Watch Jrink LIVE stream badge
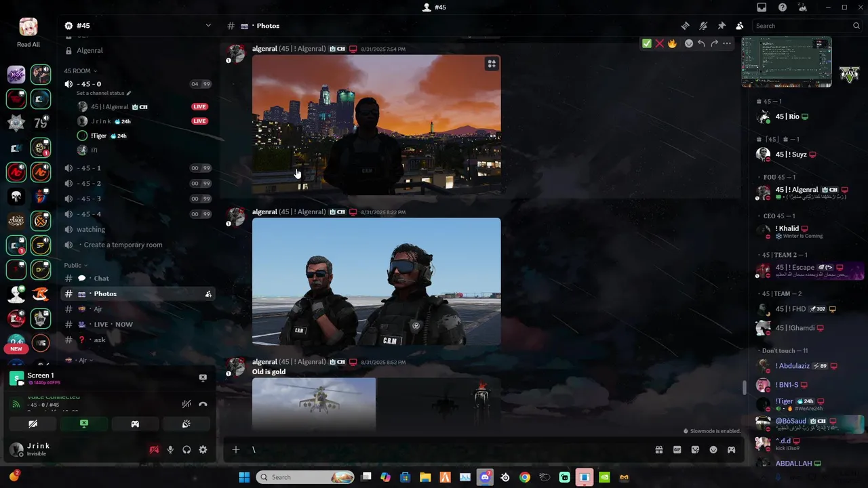The height and width of the screenshot is (488, 868). [199, 121]
